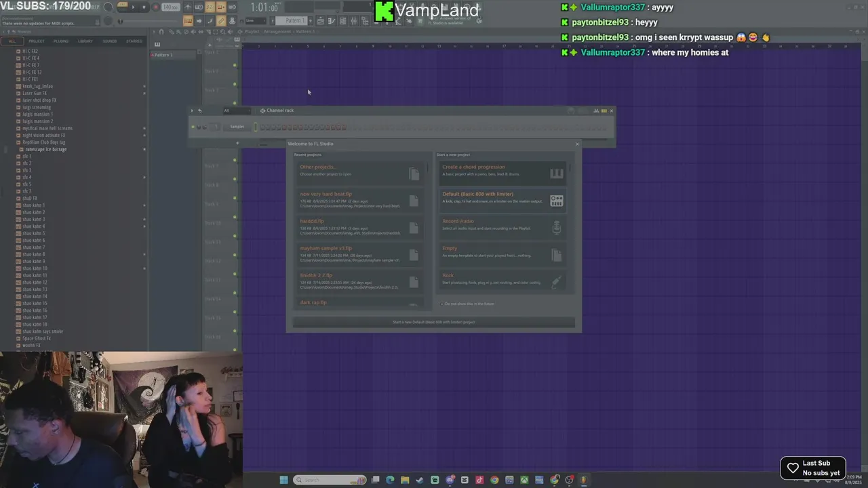Select the STARRED tab in the browser
Image resolution: width=868 pixels, height=488 pixels.
(134, 41)
